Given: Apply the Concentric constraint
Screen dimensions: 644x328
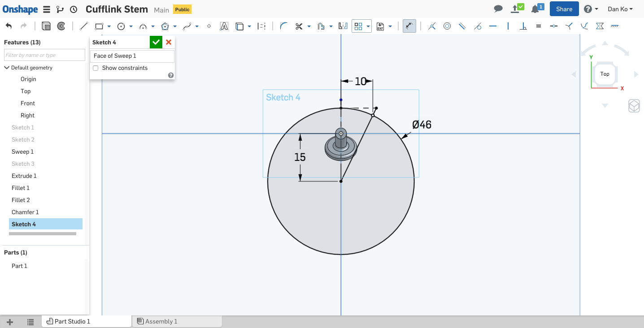Looking at the screenshot, I should coord(447,26).
